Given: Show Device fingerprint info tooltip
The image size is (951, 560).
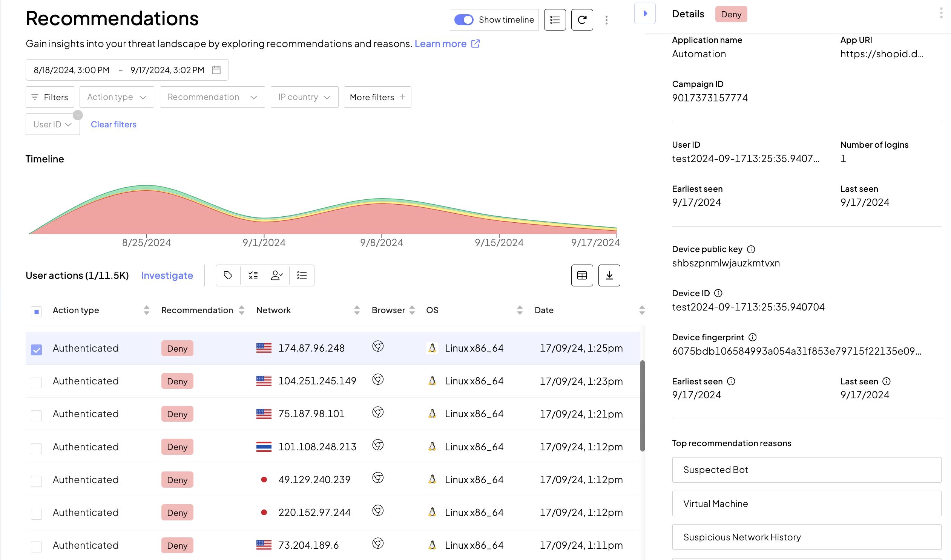Looking at the screenshot, I should [x=752, y=337].
